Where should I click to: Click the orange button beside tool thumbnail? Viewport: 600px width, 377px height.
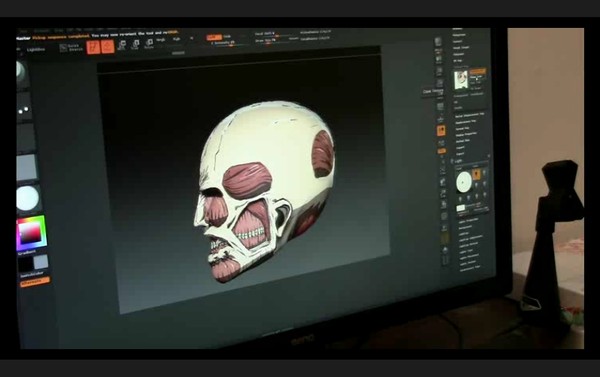(x=478, y=72)
